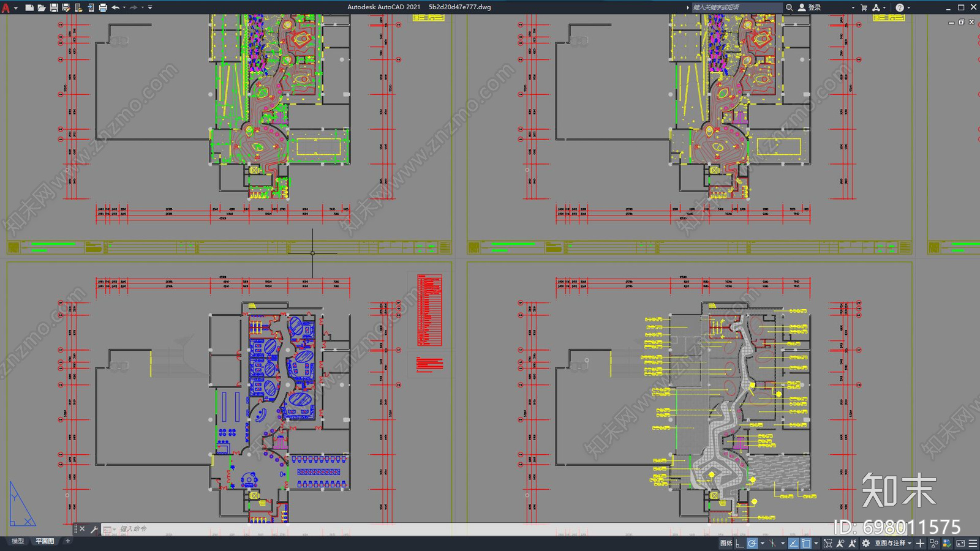The width and height of the screenshot is (980, 551).
Task: Click the keyword search input field
Action: [x=737, y=7]
